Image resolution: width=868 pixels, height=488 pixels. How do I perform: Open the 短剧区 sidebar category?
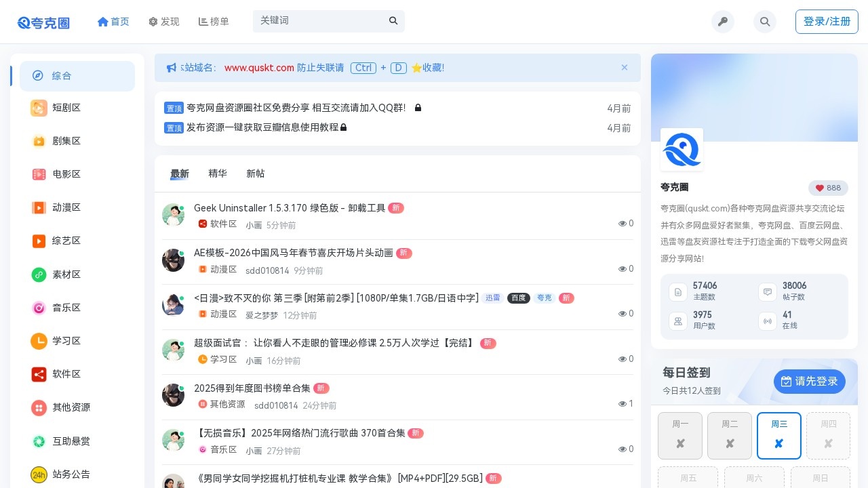coord(66,108)
